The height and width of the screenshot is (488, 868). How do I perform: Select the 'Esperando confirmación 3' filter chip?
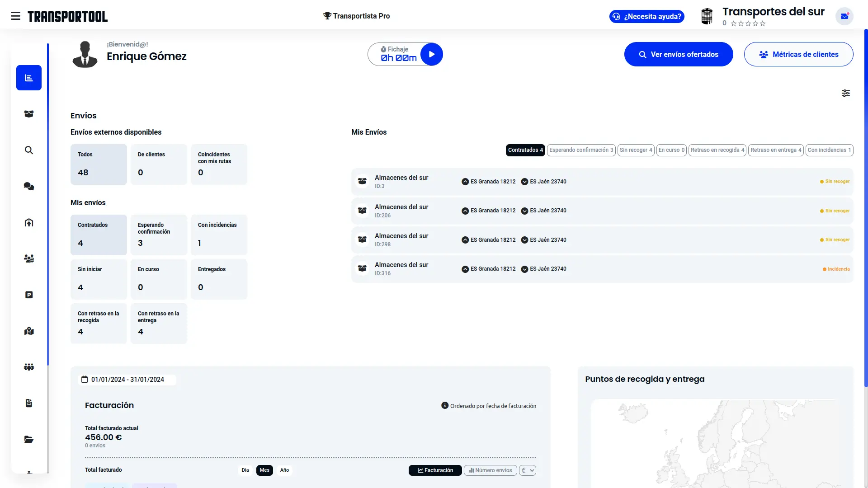pos(581,150)
